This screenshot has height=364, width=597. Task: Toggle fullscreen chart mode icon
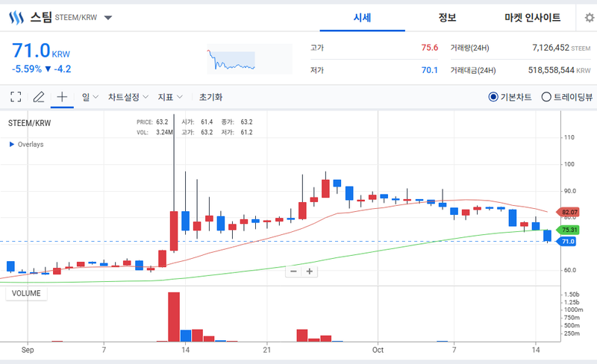[16, 97]
